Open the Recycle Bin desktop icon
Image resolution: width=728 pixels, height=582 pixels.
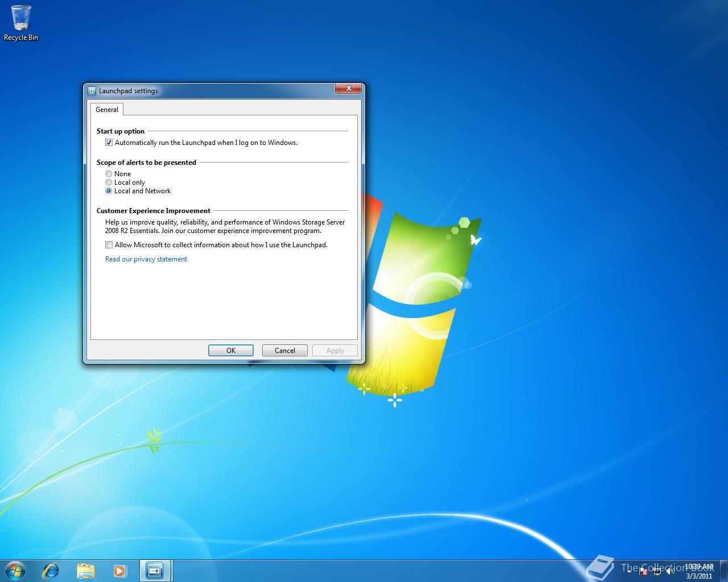21,23
